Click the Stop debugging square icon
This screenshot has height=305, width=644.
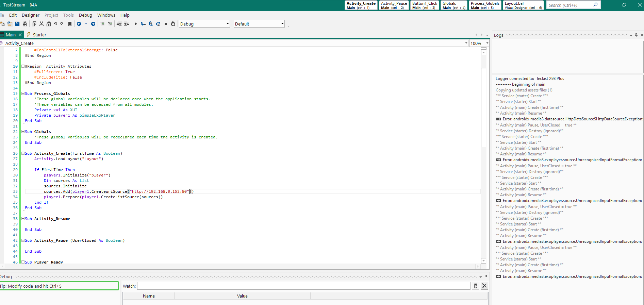tap(166, 24)
